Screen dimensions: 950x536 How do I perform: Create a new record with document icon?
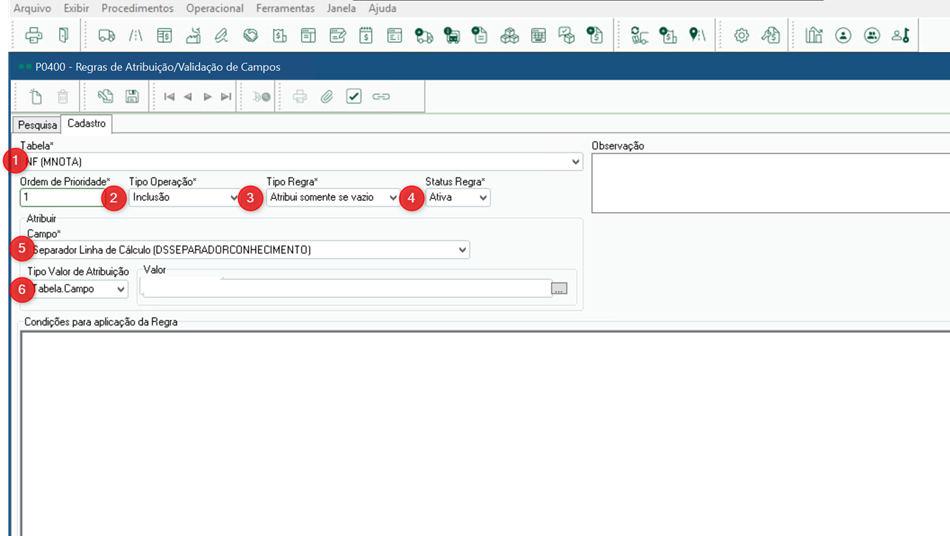pyautogui.click(x=36, y=96)
